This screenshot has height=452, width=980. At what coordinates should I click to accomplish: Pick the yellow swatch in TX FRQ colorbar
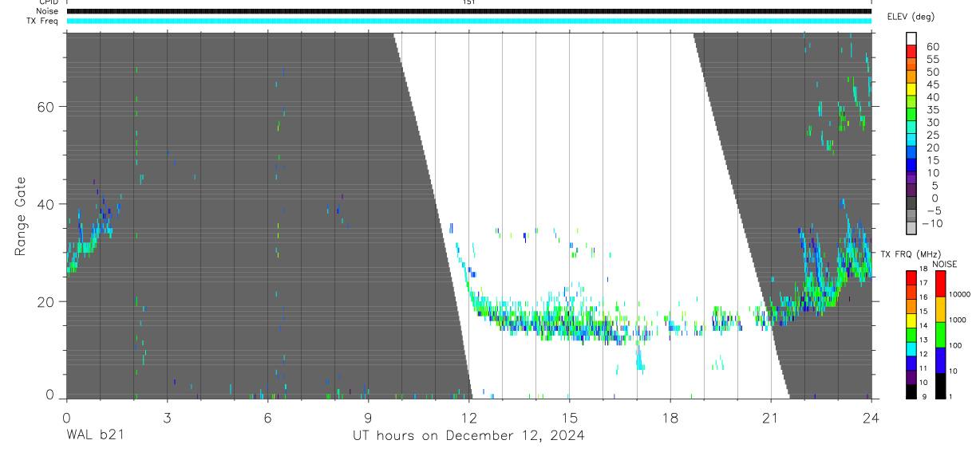click(911, 320)
